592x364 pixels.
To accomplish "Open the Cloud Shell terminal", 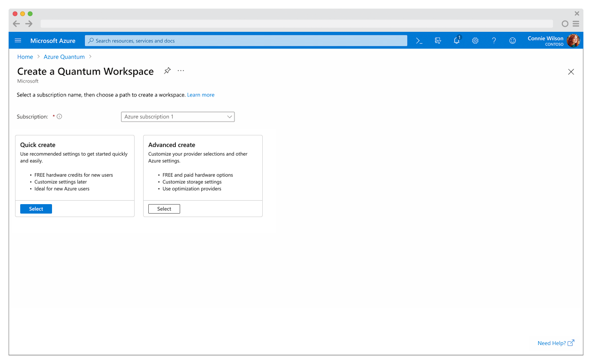I will [419, 40].
